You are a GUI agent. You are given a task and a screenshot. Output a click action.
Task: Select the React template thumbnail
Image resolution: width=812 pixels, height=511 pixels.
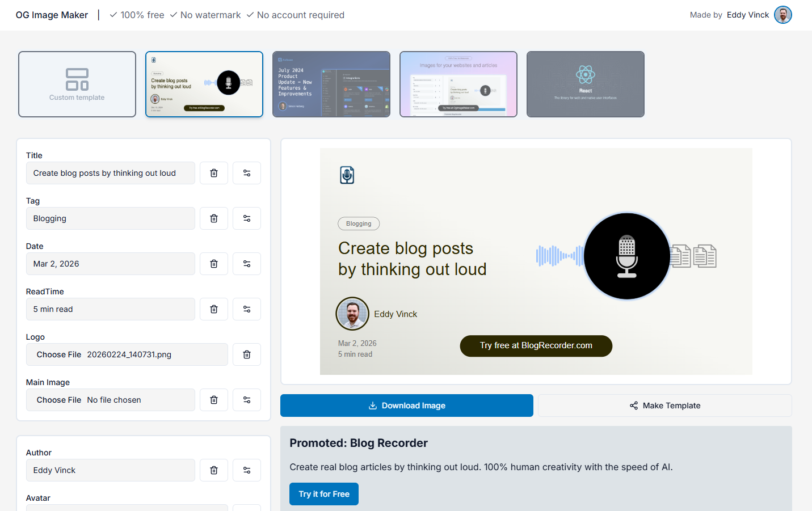click(585, 85)
